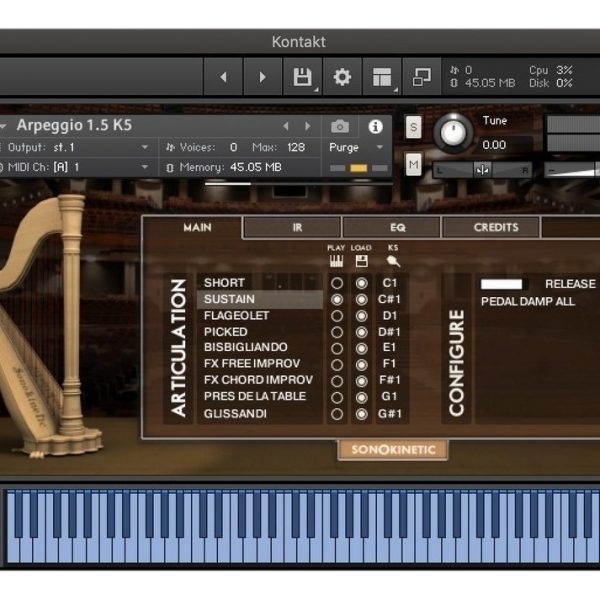Click the GLISSANDI articulation name
This screenshot has width=600, height=600.
(235, 414)
